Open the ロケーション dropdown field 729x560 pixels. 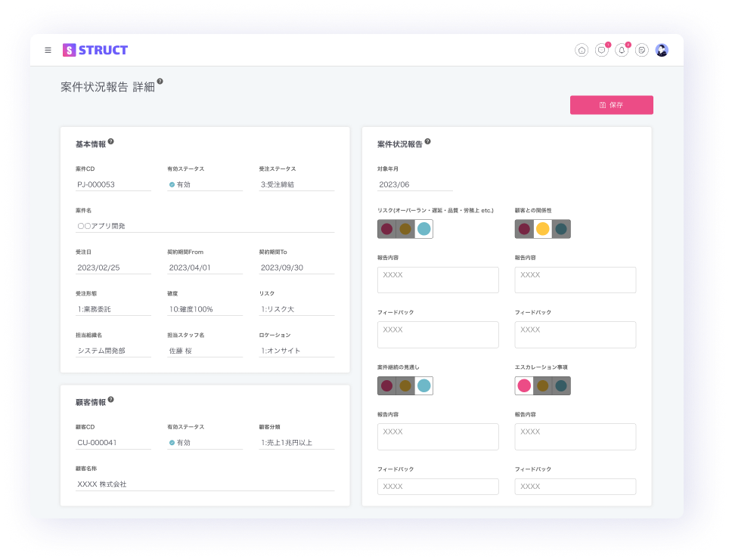(x=296, y=351)
